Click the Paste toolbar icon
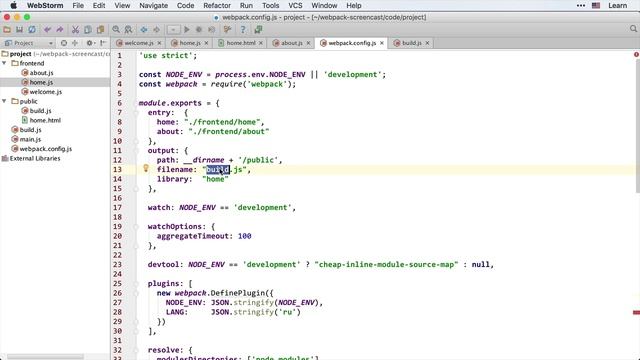The image size is (640, 360). pyautogui.click(x=100, y=29)
